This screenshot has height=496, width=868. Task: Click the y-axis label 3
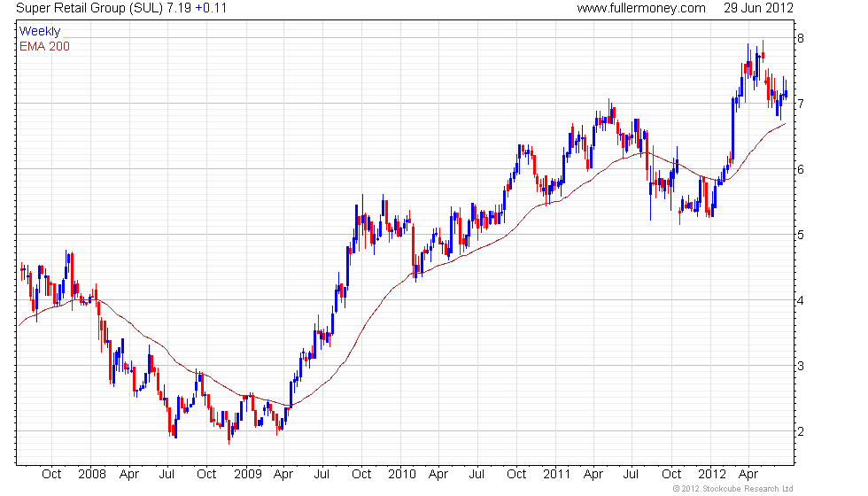pyautogui.click(x=801, y=367)
